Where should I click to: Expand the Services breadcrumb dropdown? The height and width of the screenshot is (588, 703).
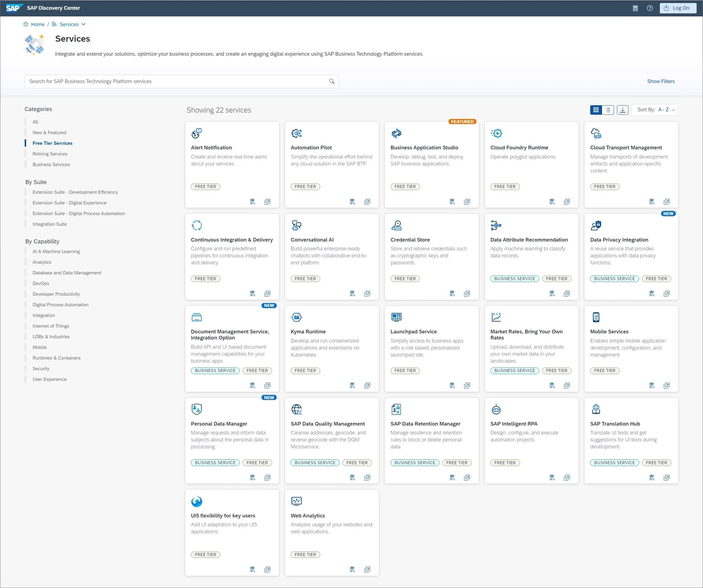[x=83, y=24]
